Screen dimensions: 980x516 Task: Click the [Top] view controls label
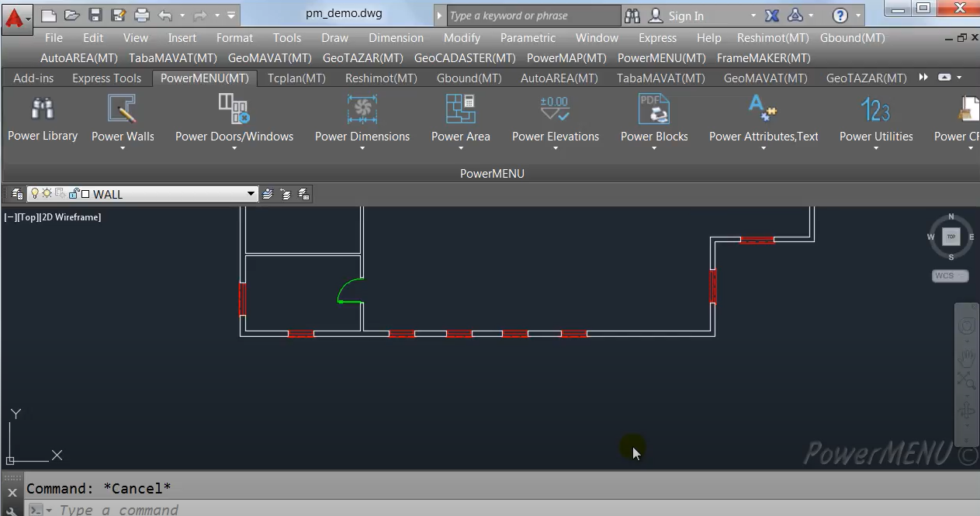(29, 217)
